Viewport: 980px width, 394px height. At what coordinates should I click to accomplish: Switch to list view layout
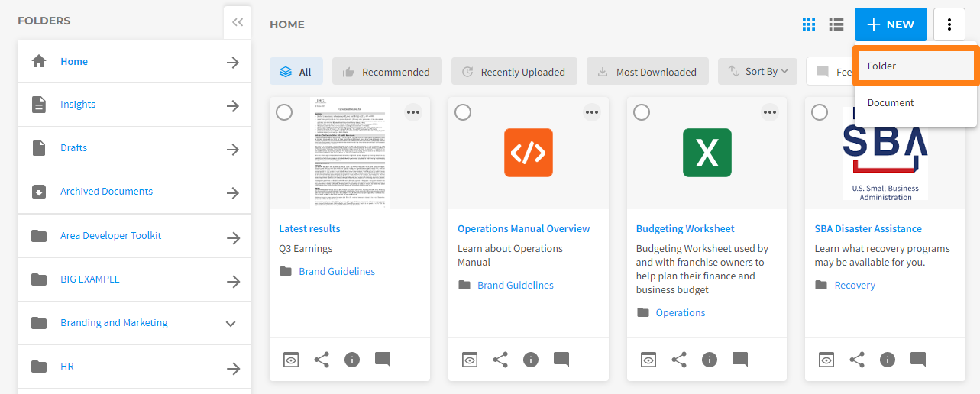click(x=836, y=25)
